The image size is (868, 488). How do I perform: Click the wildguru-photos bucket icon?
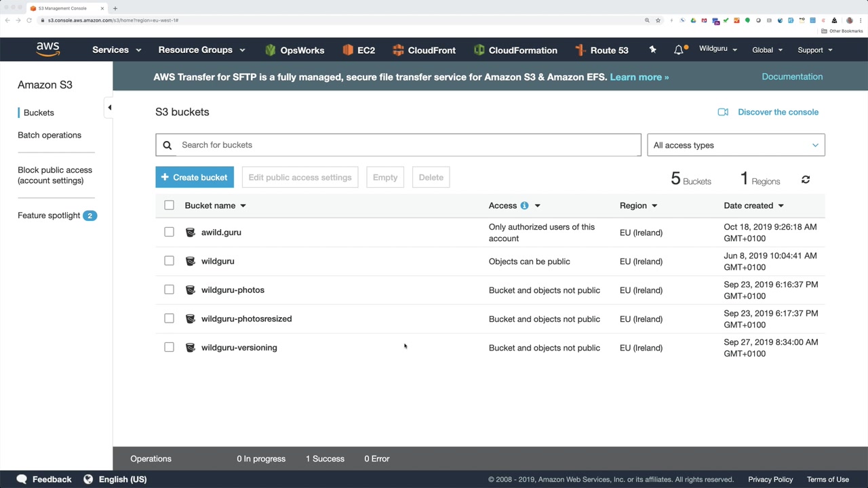click(191, 290)
